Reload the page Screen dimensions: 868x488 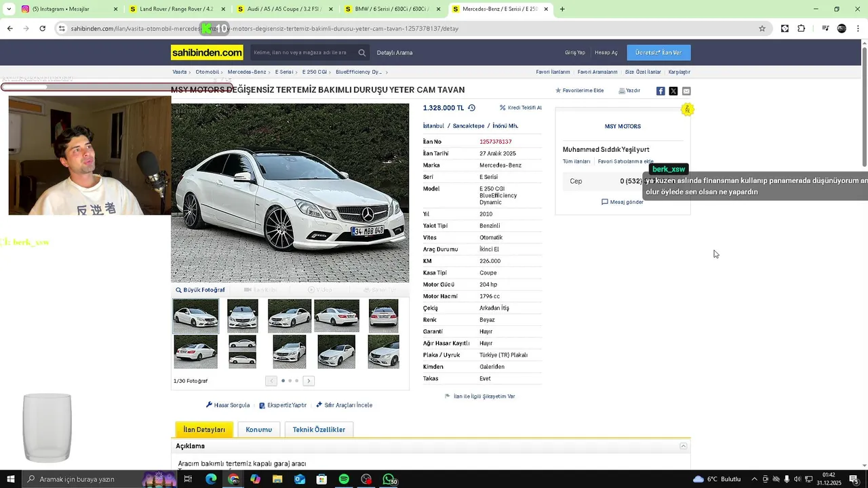point(42,28)
